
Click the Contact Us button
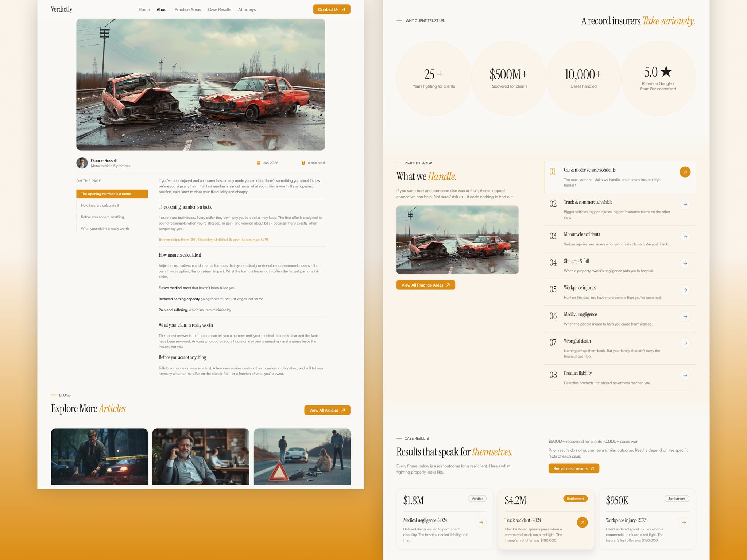click(x=332, y=9)
